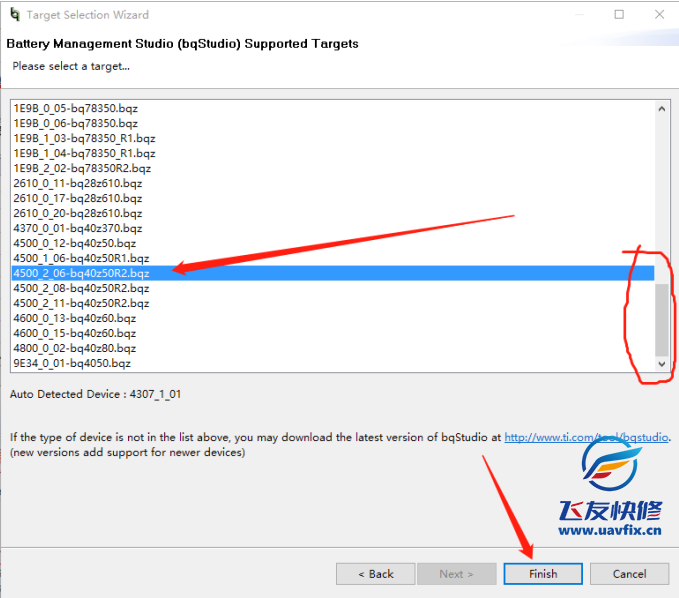Click the scrollbar down arrow
679x598 pixels.
661,364
